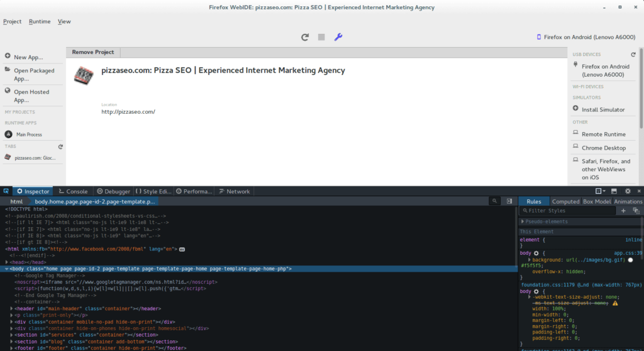Collapse the inspector sidebar pane
The width and height of the screenshot is (644, 351).
point(509,201)
